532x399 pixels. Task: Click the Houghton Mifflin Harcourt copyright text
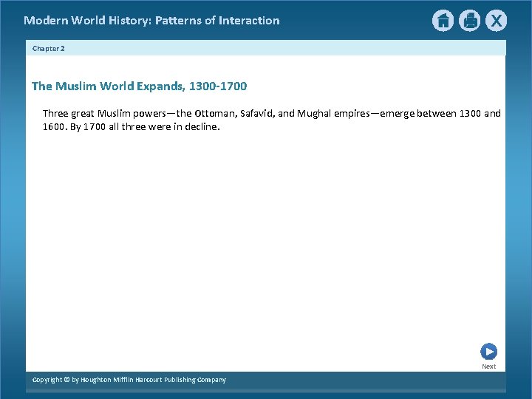pos(129,380)
